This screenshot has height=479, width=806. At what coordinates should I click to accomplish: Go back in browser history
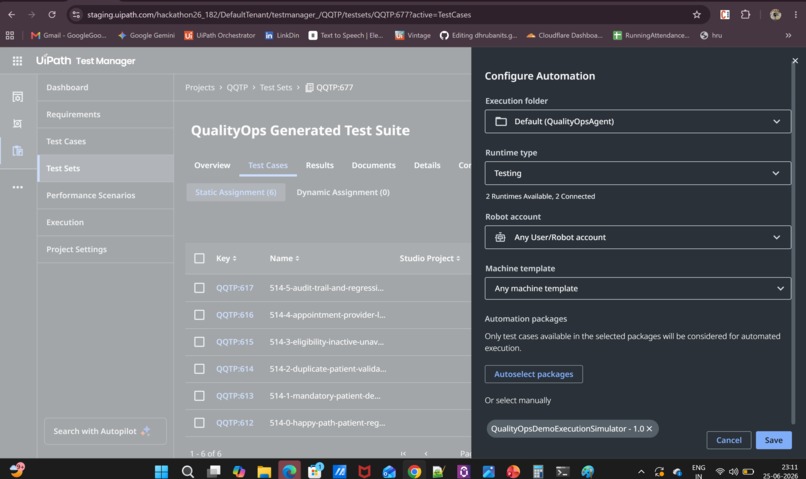11,14
